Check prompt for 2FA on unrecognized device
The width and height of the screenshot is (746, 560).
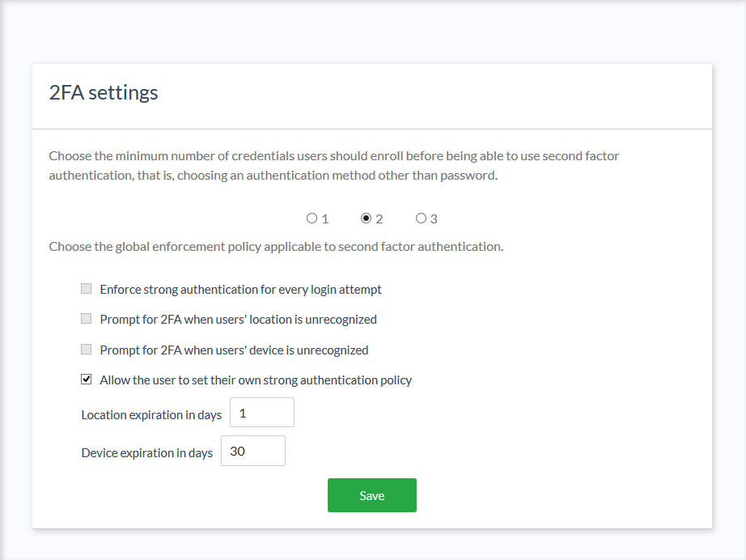pos(86,349)
